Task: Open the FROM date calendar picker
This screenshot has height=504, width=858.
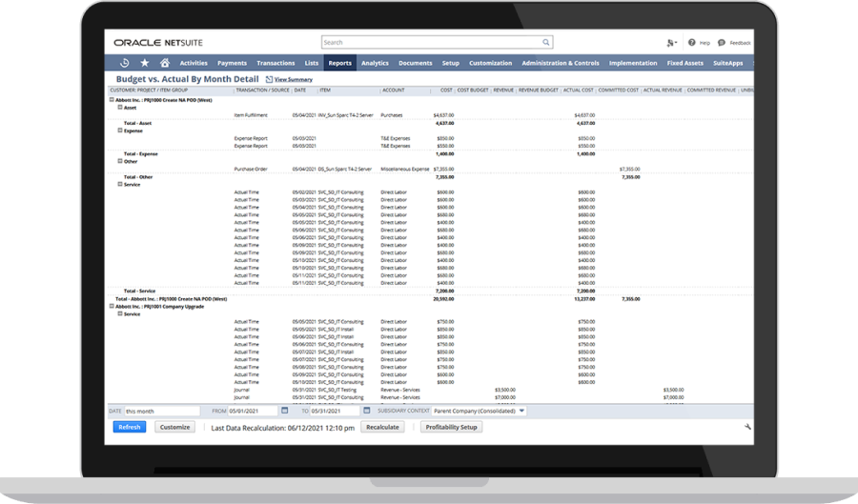Action: point(284,411)
